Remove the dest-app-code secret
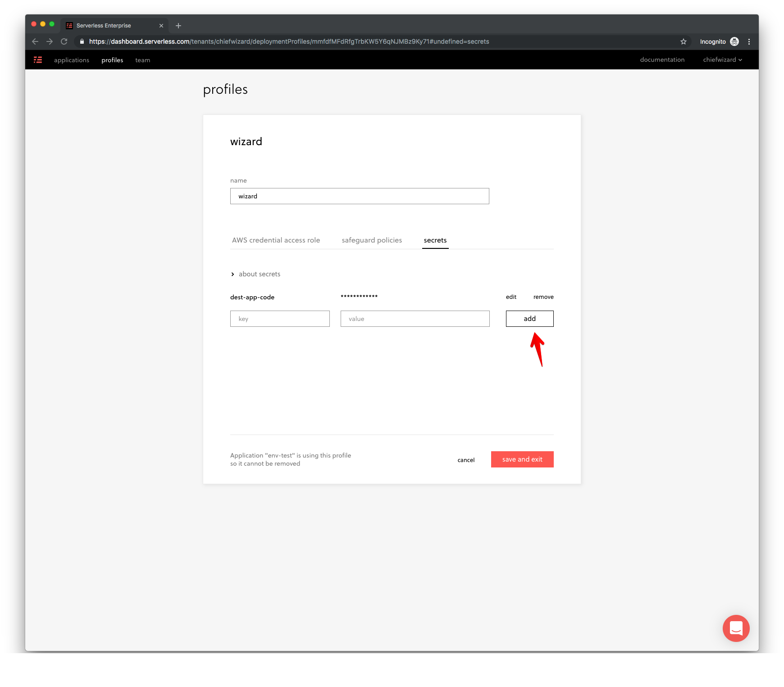 click(x=543, y=297)
